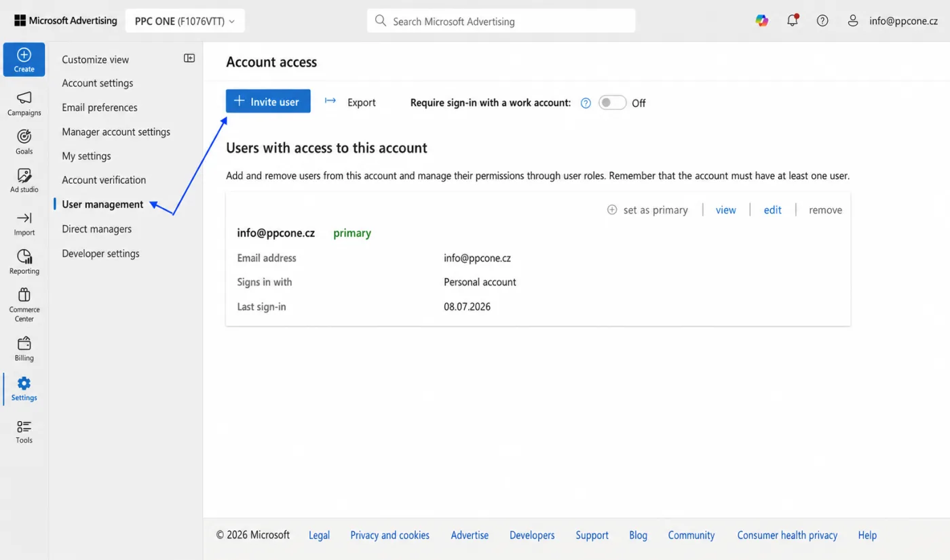Viewport: 950px width, 560px height.
Task: Open Import from the sidebar
Action: pyautogui.click(x=24, y=224)
